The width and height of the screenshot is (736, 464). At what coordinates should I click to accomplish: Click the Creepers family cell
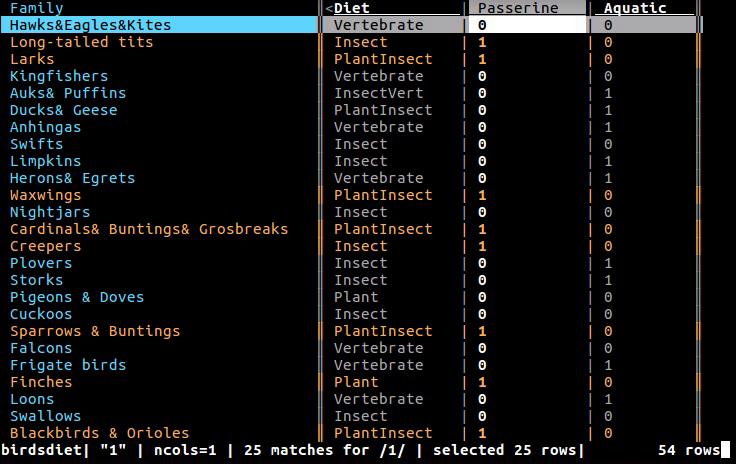45,246
